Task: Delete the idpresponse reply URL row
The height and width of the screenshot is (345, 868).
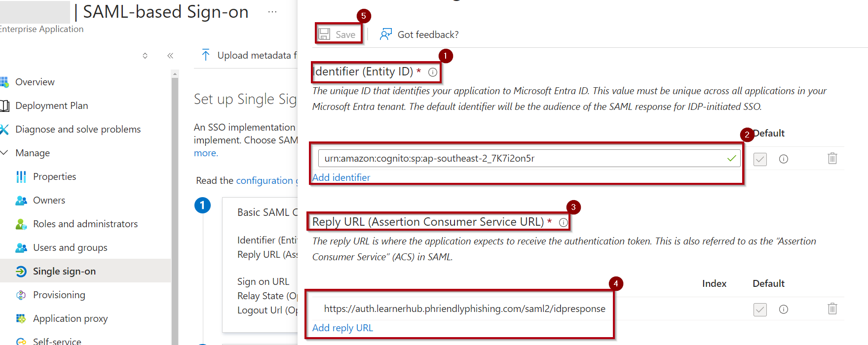Action: tap(832, 309)
